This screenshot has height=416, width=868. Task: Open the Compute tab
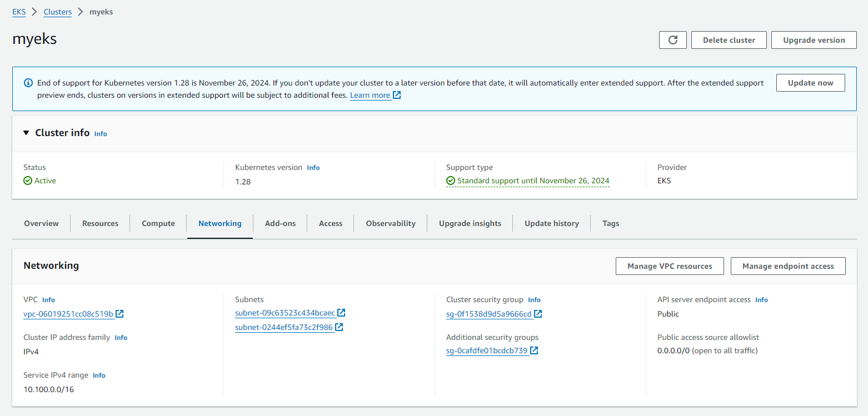(x=158, y=223)
